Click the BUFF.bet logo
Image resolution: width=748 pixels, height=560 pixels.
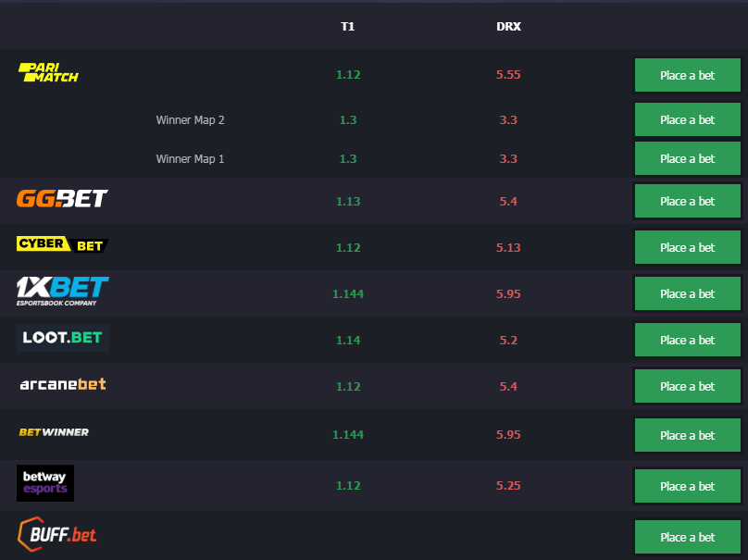click(x=56, y=534)
